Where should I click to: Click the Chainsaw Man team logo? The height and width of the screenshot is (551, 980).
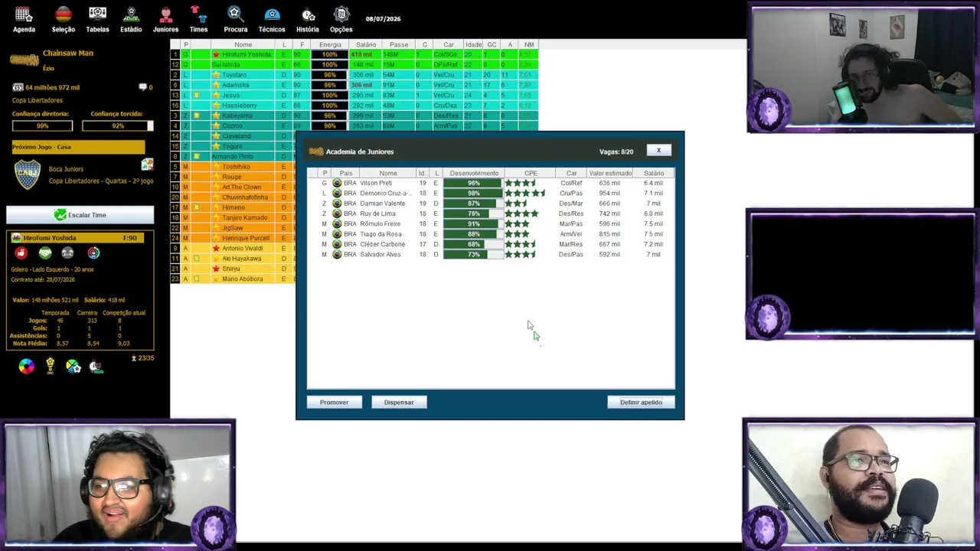click(24, 60)
